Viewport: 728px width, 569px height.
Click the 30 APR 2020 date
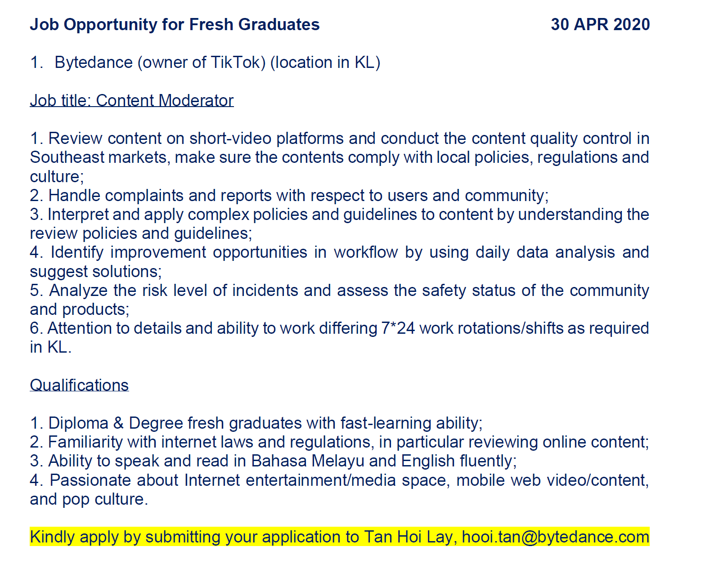pos(600,24)
